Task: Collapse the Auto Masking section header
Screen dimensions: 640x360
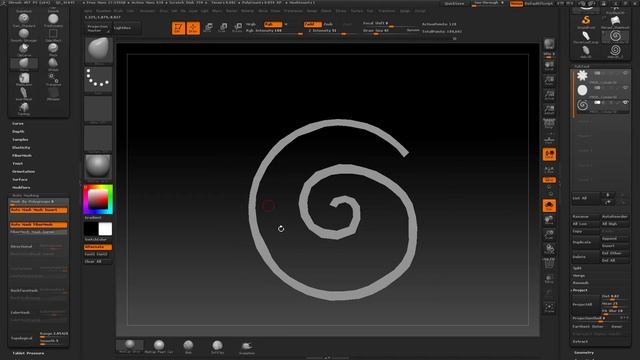Action: click(x=25, y=196)
